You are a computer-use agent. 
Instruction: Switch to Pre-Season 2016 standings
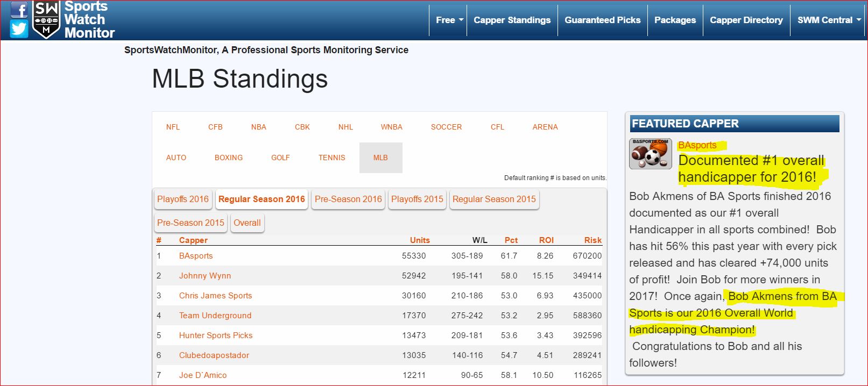click(348, 199)
